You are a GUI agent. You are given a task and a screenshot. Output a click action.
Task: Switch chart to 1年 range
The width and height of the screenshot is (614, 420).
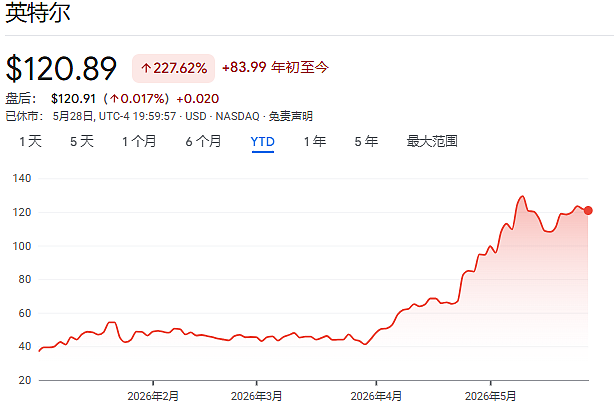click(x=315, y=141)
